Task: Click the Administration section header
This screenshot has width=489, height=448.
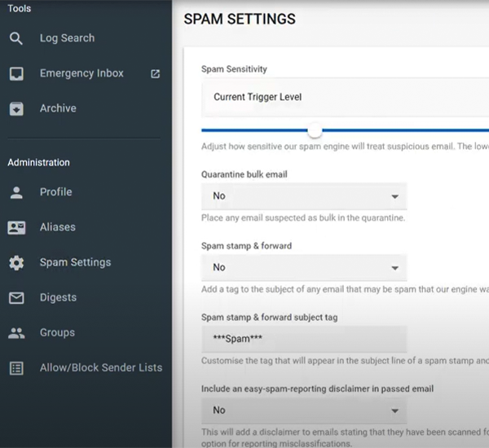Action: pyautogui.click(x=38, y=162)
